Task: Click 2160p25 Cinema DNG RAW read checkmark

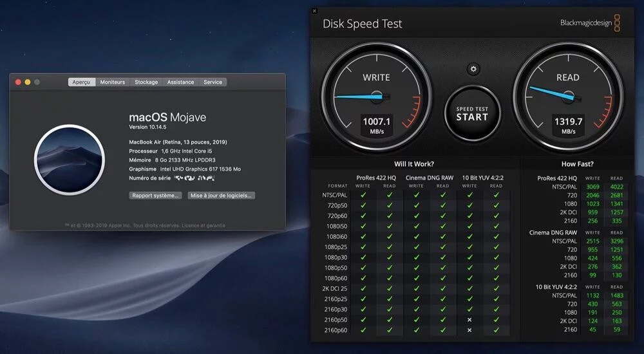Action: tap(443, 299)
